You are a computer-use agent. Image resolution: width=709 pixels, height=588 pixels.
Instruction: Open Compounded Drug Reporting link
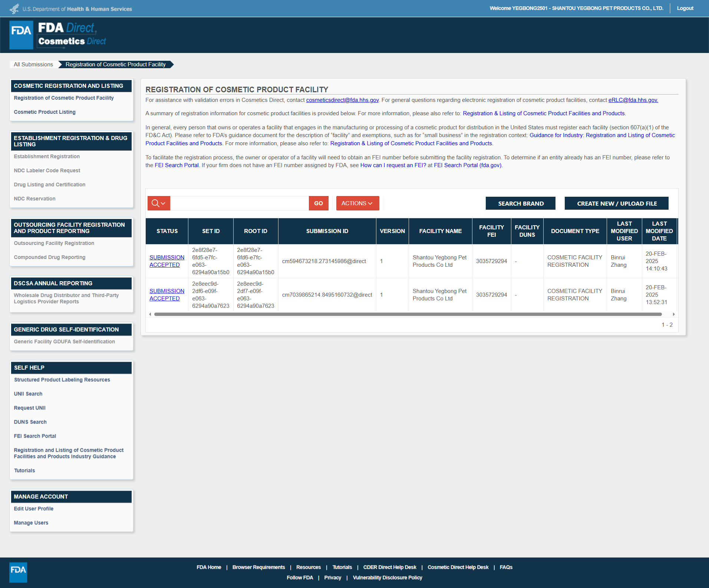pyautogui.click(x=50, y=257)
